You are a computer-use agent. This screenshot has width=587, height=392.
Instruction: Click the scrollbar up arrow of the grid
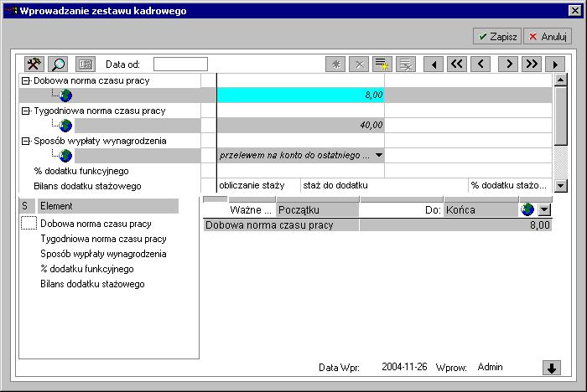coord(560,80)
